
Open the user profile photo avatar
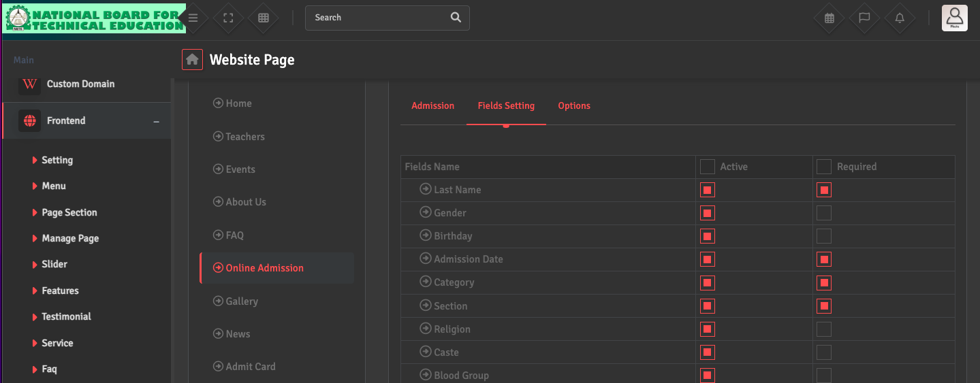[x=954, y=18]
